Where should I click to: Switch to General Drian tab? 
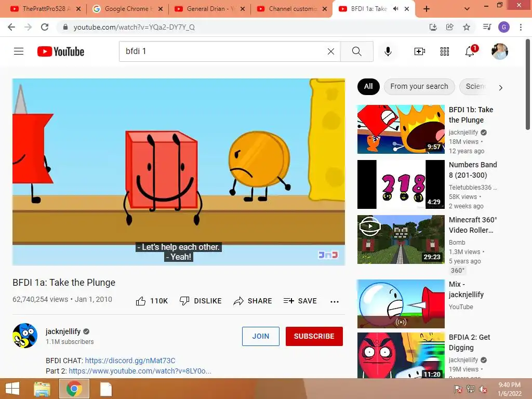pyautogui.click(x=209, y=9)
